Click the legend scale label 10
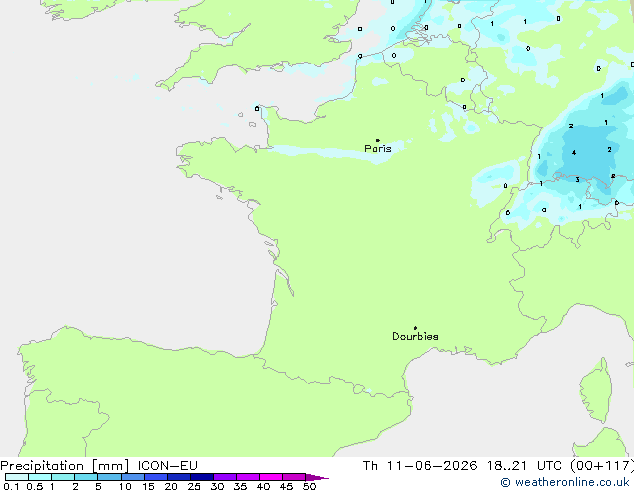This screenshot has width=634, height=490. (x=125, y=486)
